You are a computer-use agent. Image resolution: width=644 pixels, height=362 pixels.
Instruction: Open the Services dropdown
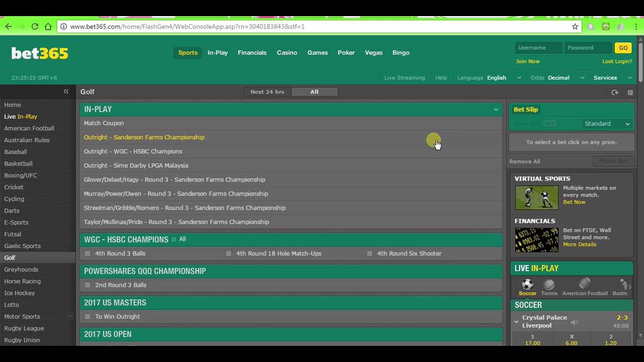(613, 78)
